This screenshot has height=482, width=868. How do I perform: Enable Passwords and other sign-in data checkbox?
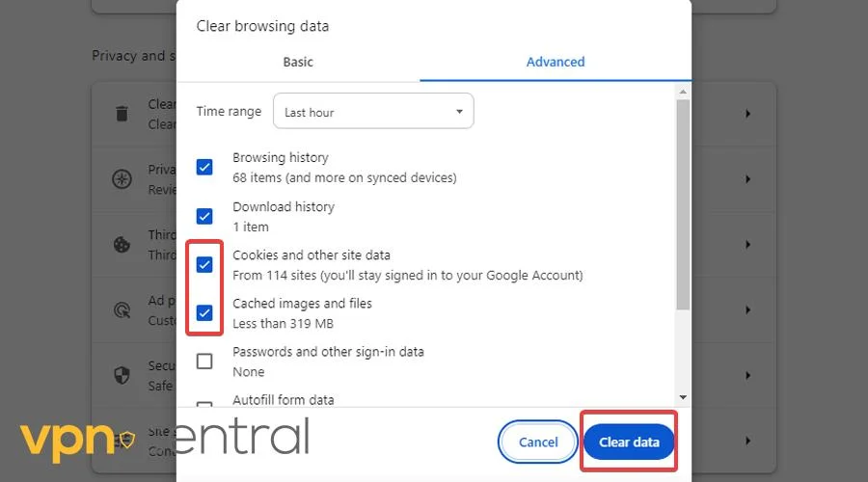click(204, 361)
